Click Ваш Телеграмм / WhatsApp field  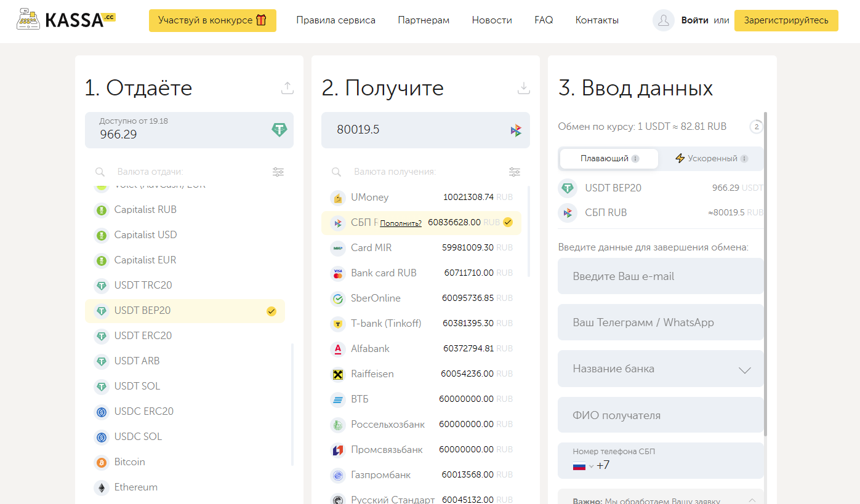(661, 322)
